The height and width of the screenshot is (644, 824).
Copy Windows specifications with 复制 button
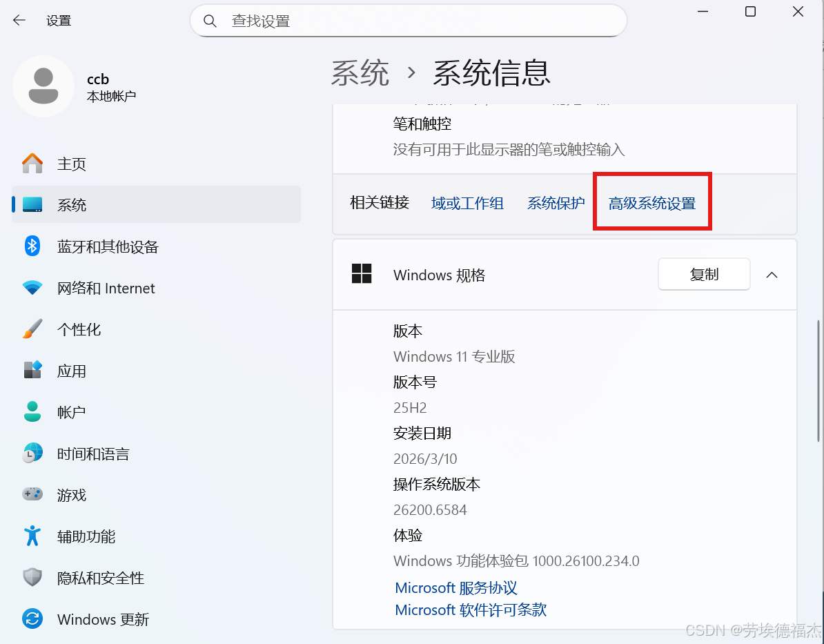pyautogui.click(x=704, y=274)
